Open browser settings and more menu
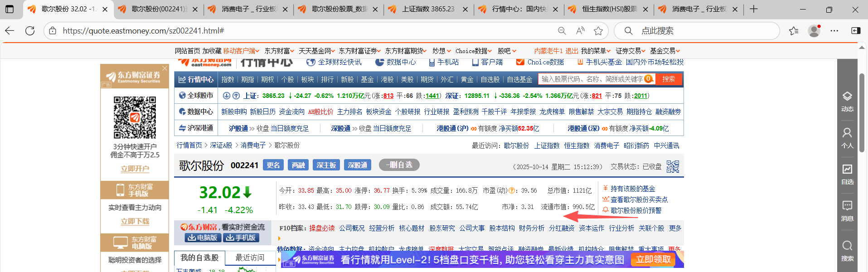 pyautogui.click(x=834, y=31)
